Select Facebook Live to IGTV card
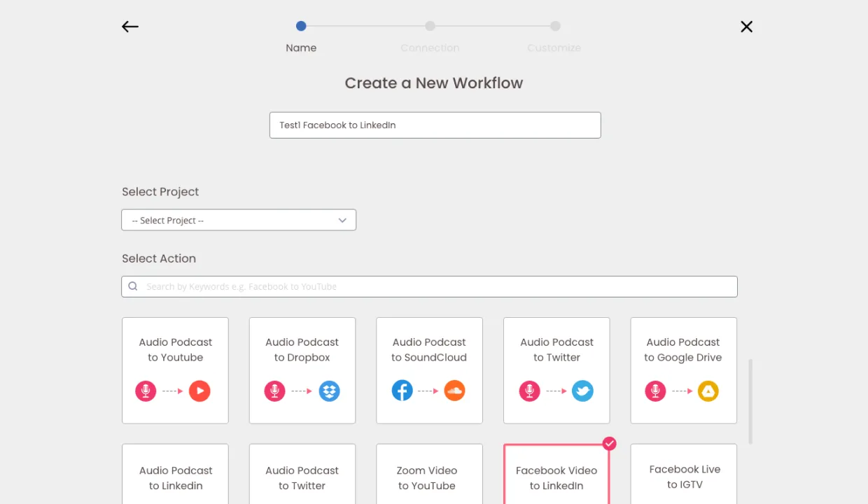 (x=684, y=474)
